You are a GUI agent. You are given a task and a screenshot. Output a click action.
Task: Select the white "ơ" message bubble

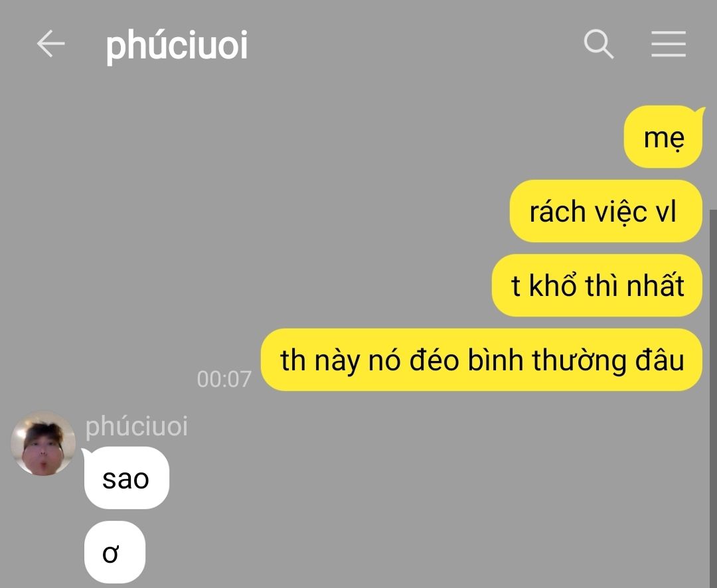(x=115, y=552)
